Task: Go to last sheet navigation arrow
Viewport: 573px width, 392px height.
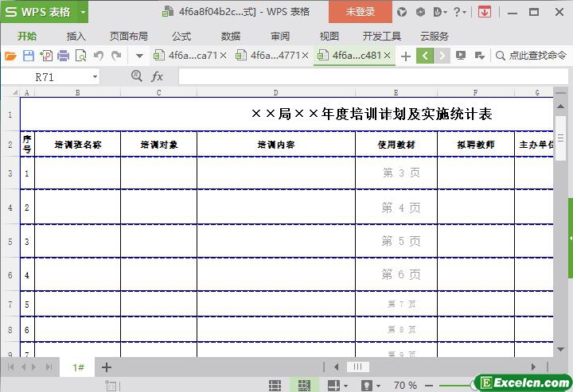Action: [x=49, y=367]
